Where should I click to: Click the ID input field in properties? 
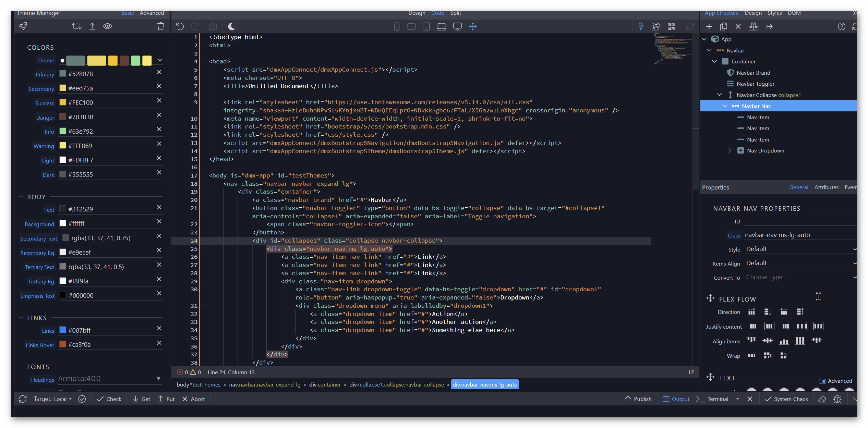pyautogui.click(x=801, y=221)
